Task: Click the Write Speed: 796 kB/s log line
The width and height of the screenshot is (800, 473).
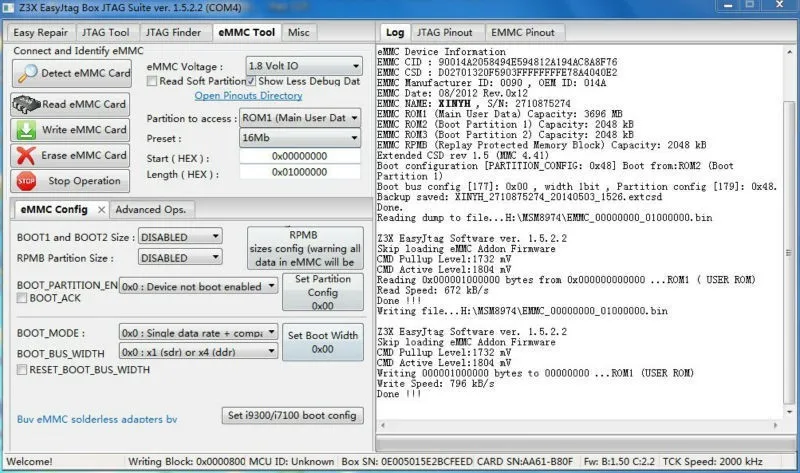Action: click(436, 384)
